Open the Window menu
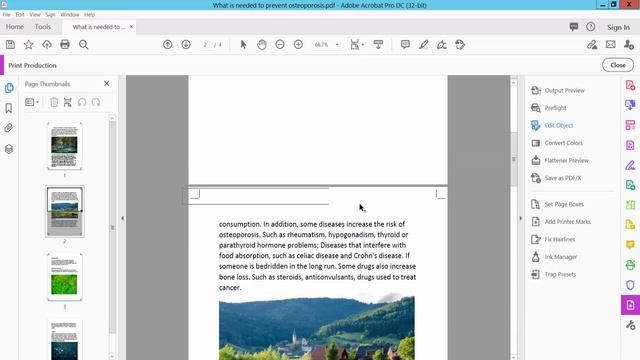Screen dimensions: 640x360 pos(70,14)
